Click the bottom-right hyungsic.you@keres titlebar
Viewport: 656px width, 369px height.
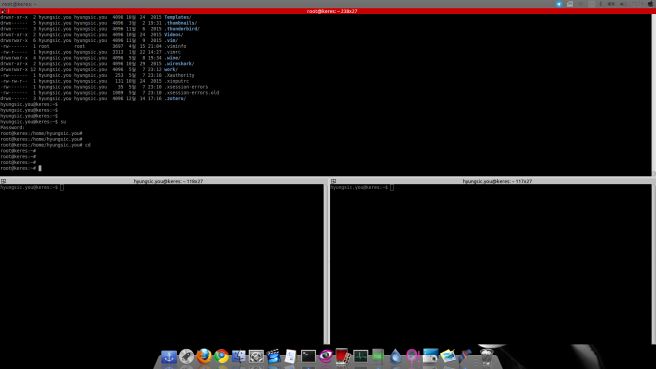coord(492,181)
